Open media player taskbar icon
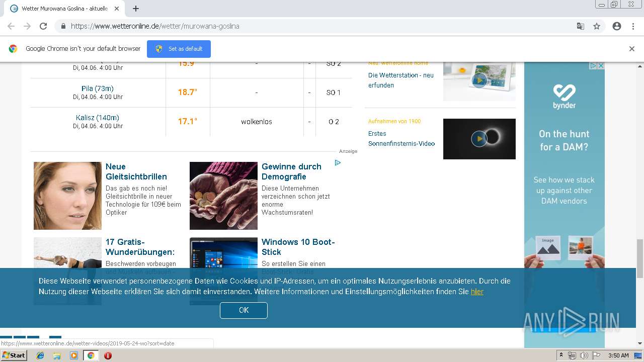Screen dimensions: 644x362 (x=74, y=355)
